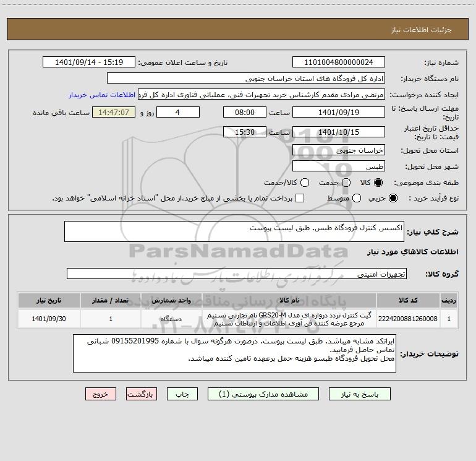This screenshot has width=476, height=461.
Task: Click the خروج exit button
Action: pos(101,394)
